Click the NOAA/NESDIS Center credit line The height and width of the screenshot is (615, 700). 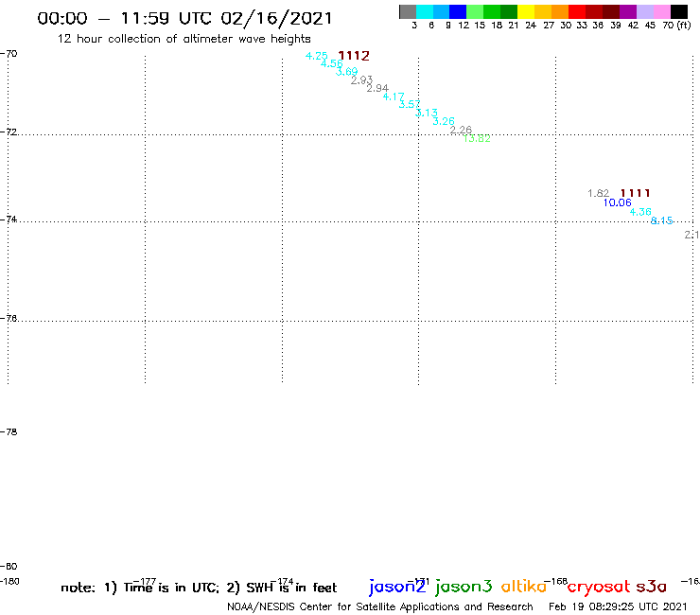tap(380, 607)
